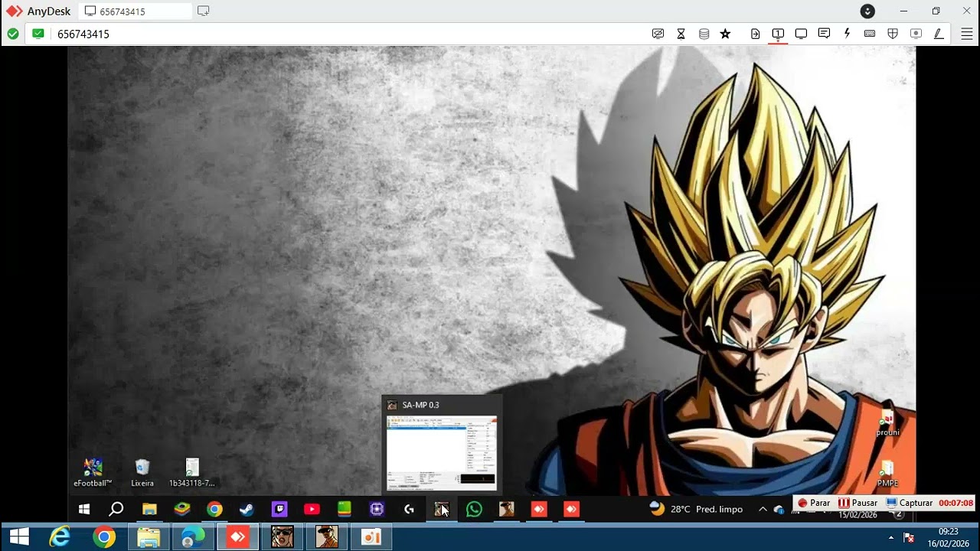This screenshot has width=980, height=551.
Task: Open File Explorer on remote taskbar
Action: coord(149,509)
